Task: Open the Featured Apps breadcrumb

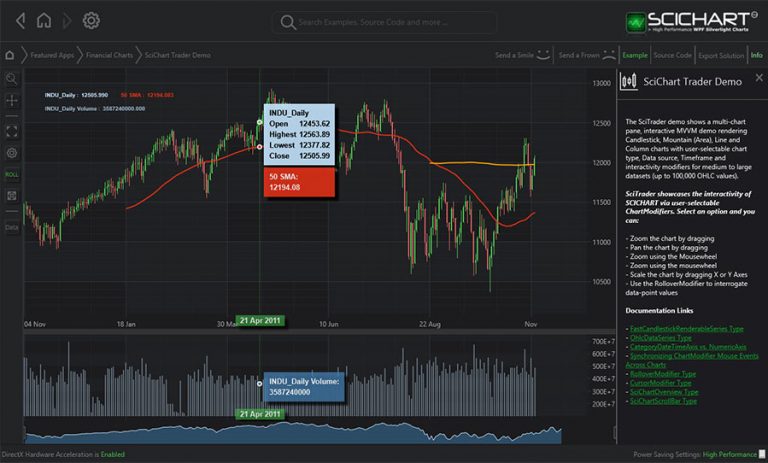Action: pyautogui.click(x=52, y=55)
